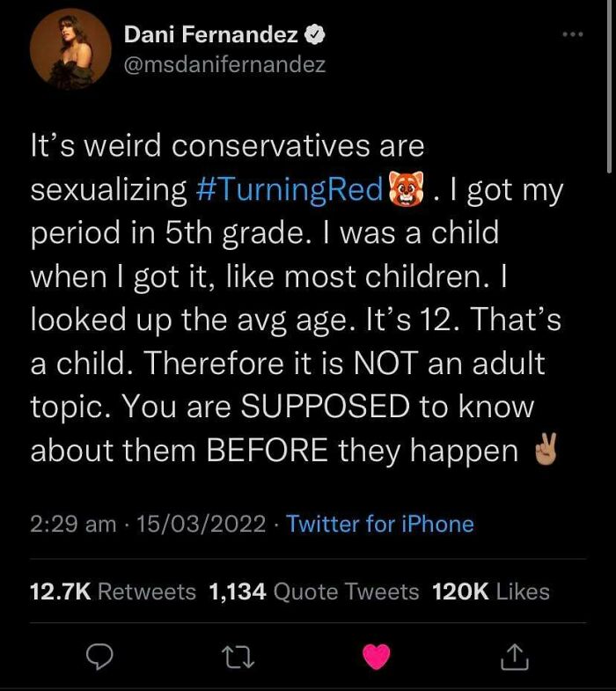Viewport: 616px width, 691px height.
Task: Open the reply comment bubble icon
Action: 99,657
